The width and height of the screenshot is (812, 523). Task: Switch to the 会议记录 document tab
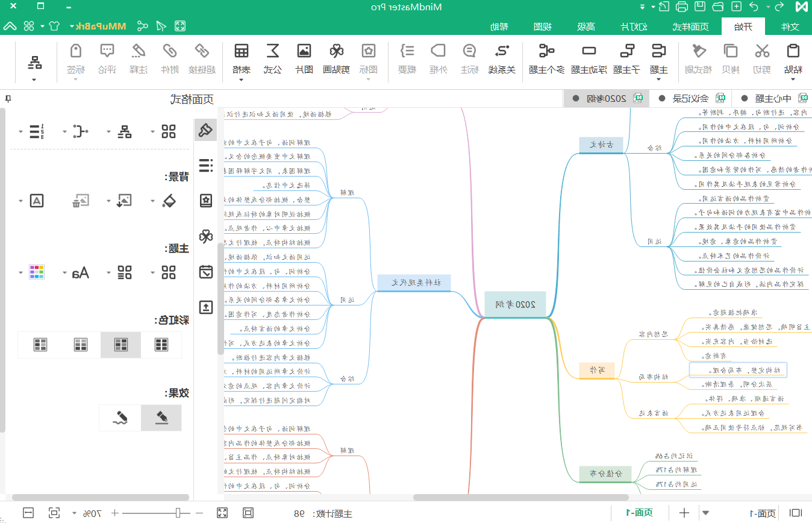[690, 99]
